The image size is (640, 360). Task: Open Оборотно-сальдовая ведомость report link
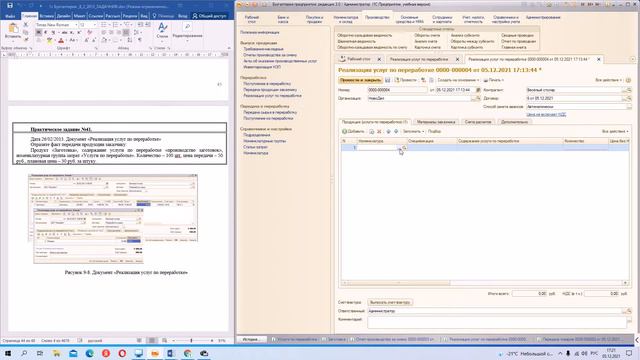pyautogui.click(x=364, y=36)
